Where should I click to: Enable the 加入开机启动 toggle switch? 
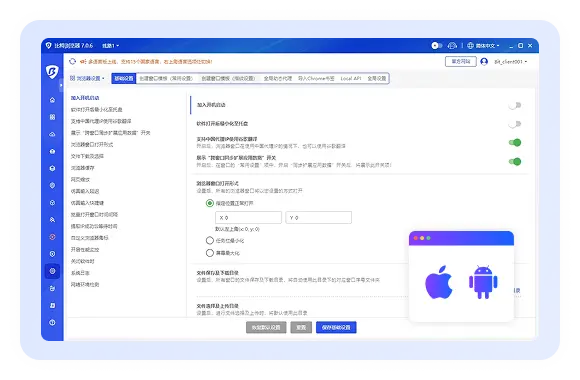pyautogui.click(x=515, y=105)
